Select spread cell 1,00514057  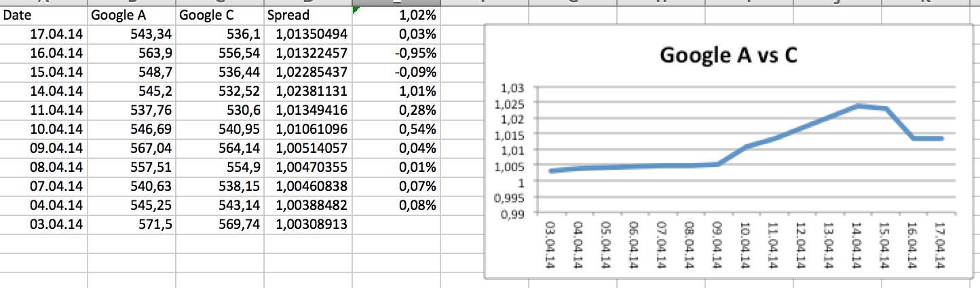click(x=308, y=147)
